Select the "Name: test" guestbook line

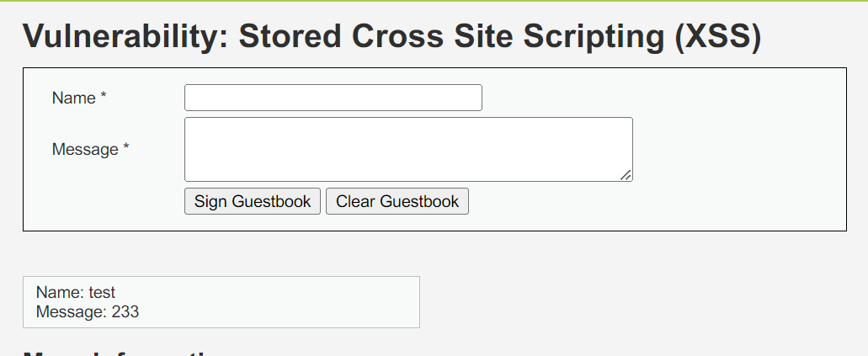click(x=76, y=293)
